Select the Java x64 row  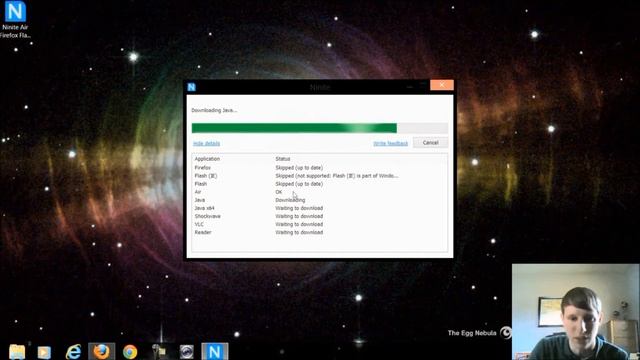pyautogui.click(x=320, y=208)
